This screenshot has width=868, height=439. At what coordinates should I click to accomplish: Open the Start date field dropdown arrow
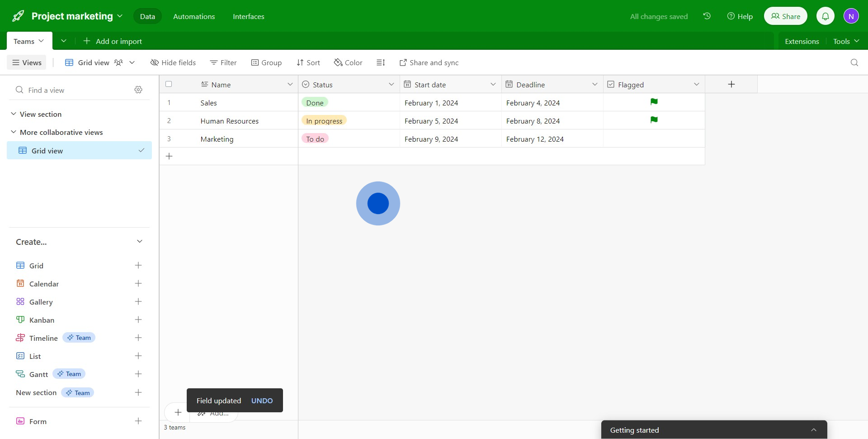pyautogui.click(x=493, y=84)
